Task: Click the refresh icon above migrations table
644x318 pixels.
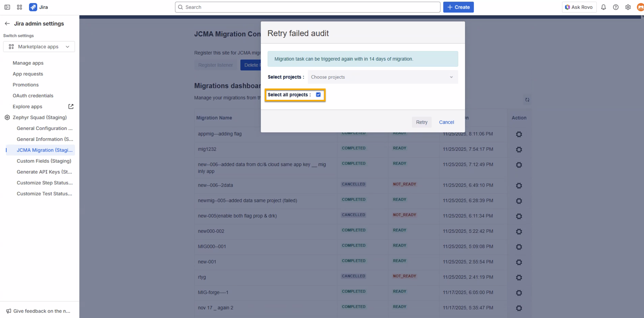Action: [527, 100]
